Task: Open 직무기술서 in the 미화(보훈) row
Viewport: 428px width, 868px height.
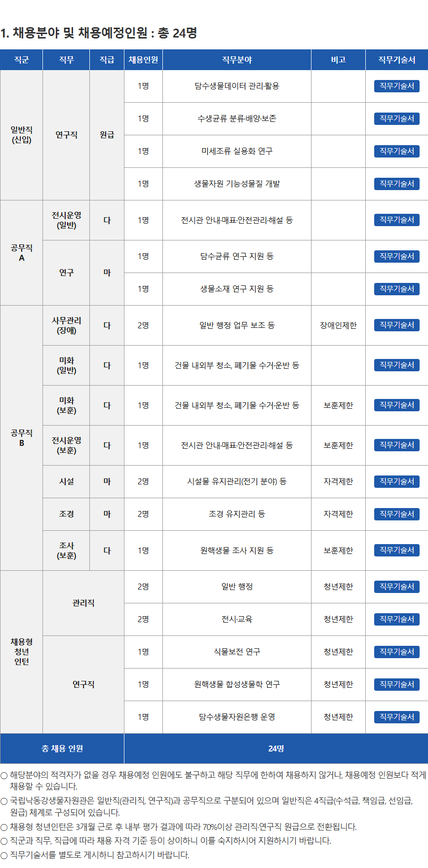Action: [x=396, y=405]
